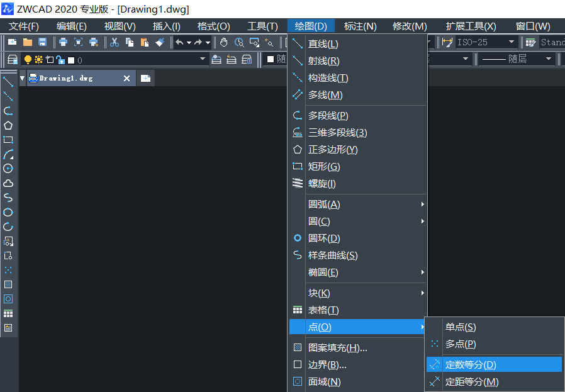Select the Drawing1.dwg document tab

[76, 78]
